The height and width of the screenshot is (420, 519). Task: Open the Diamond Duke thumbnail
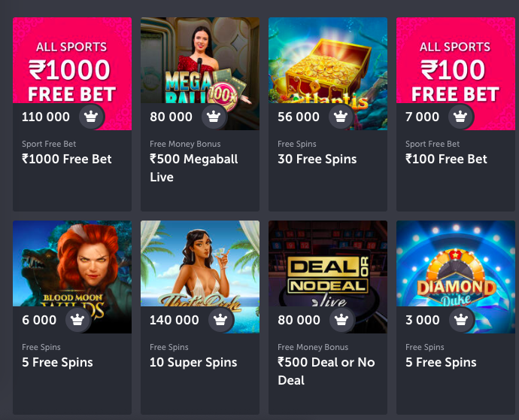456,277
